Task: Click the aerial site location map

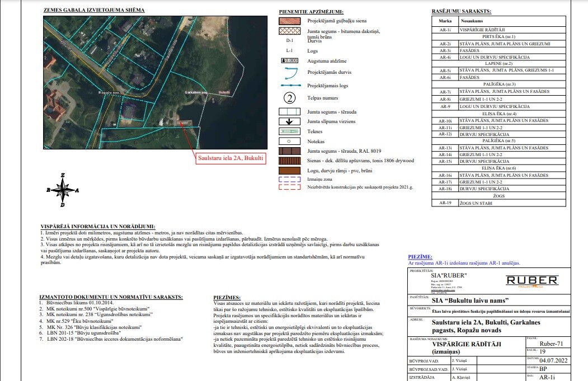Action: (155, 82)
